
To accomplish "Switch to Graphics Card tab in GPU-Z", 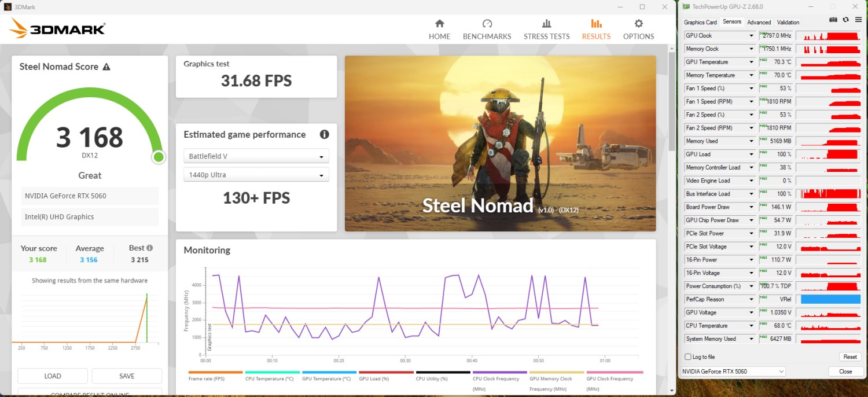I will coord(700,22).
